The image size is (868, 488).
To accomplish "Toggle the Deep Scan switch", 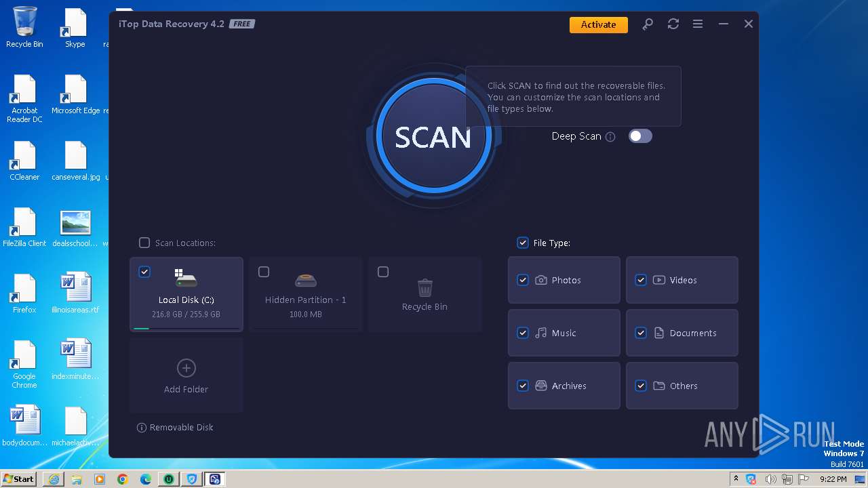I will (x=640, y=136).
